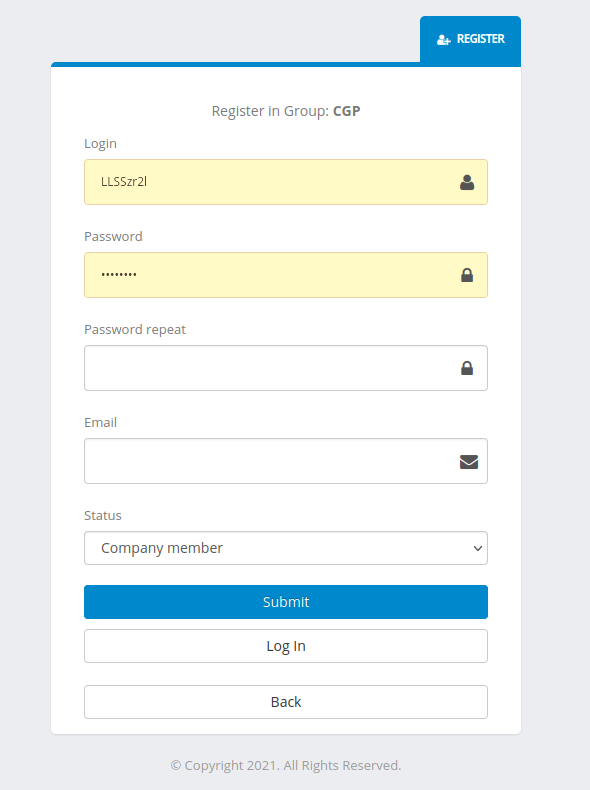Focus the Login field containing LLSSzr2l
This screenshot has height=790, width=590.
point(286,182)
